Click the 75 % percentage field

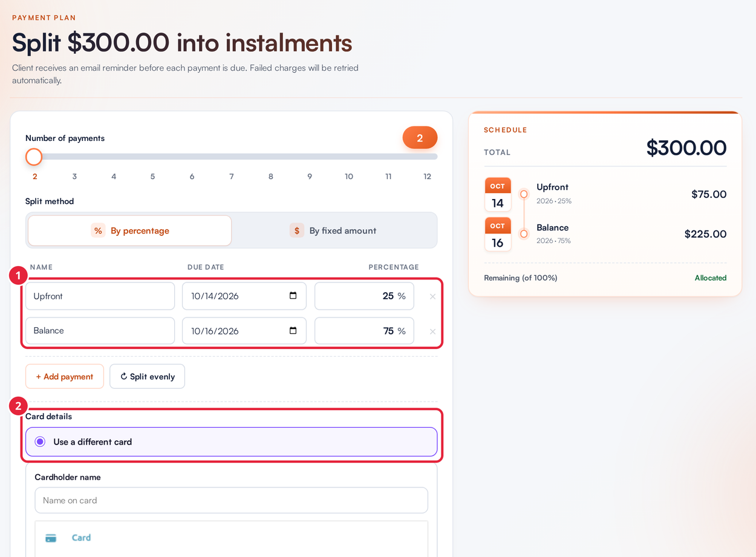tap(364, 331)
